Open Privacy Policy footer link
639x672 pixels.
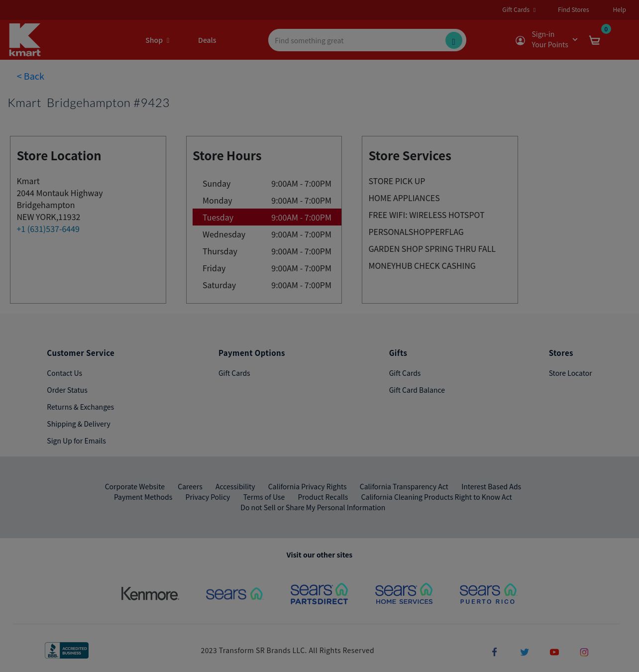pos(208,497)
